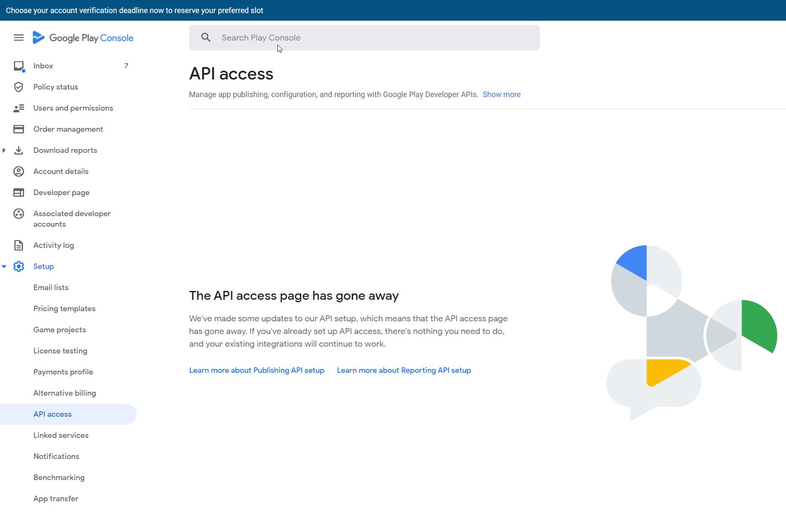
Task: Go to Account details
Action: coord(61,171)
